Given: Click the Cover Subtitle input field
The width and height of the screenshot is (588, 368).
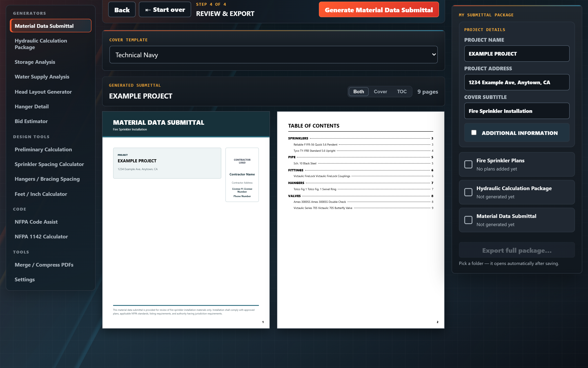Looking at the screenshot, I should [517, 111].
